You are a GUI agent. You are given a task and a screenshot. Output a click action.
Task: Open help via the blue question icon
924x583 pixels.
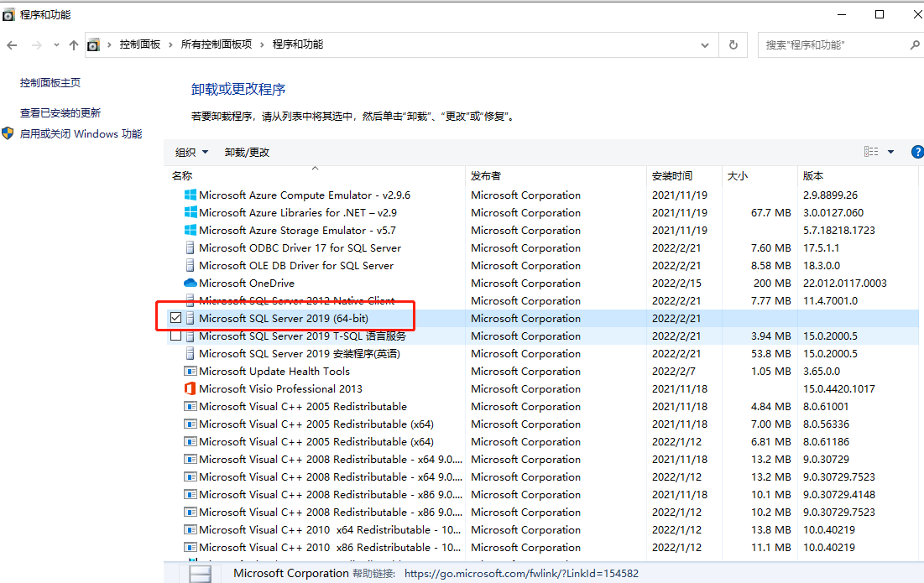[917, 152]
